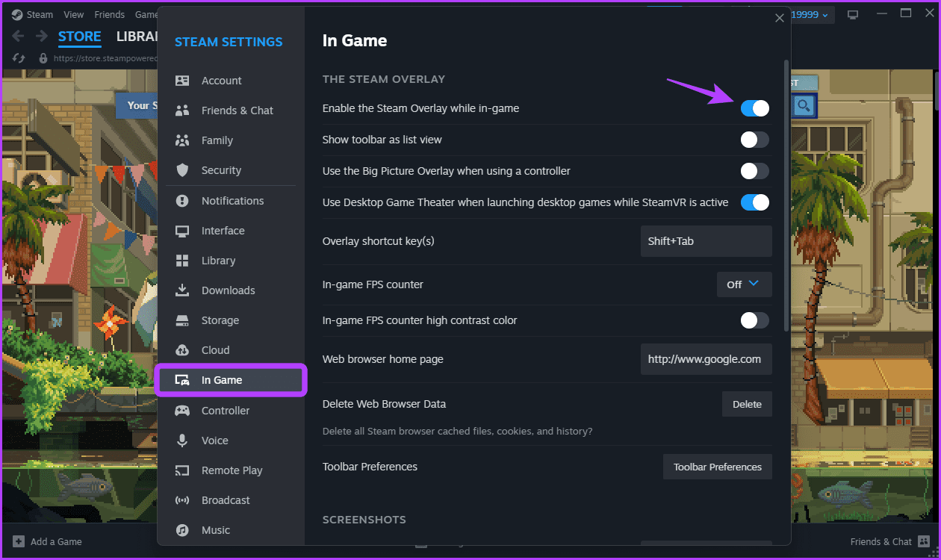The width and height of the screenshot is (941, 560).
Task: Edit the Web browser home page field
Action: click(706, 359)
